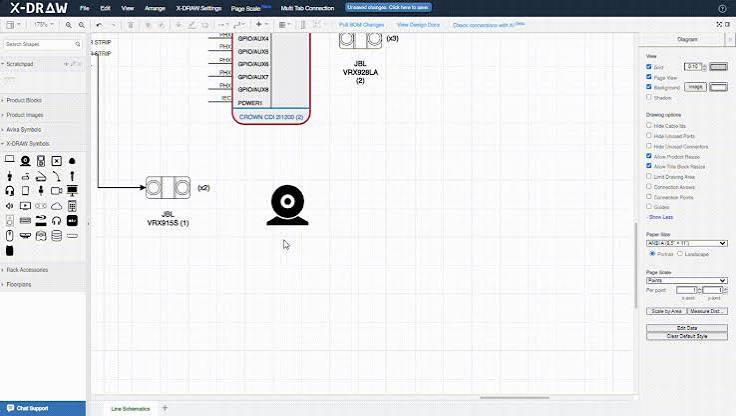Enable Hide Unused Ports option

[x=649, y=136]
